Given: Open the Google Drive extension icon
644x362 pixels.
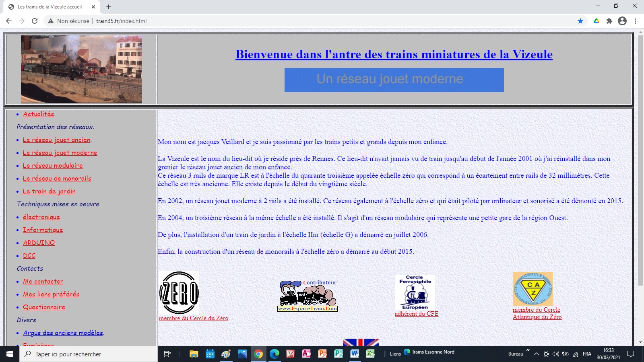Looking at the screenshot, I should coord(597,21).
